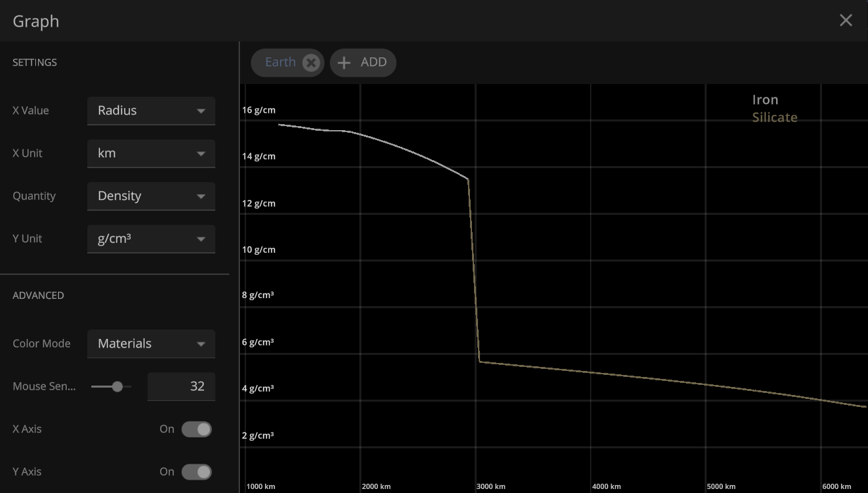Click the Mouse Sensitivity slider handle
The height and width of the screenshot is (493, 868).
pyautogui.click(x=117, y=386)
